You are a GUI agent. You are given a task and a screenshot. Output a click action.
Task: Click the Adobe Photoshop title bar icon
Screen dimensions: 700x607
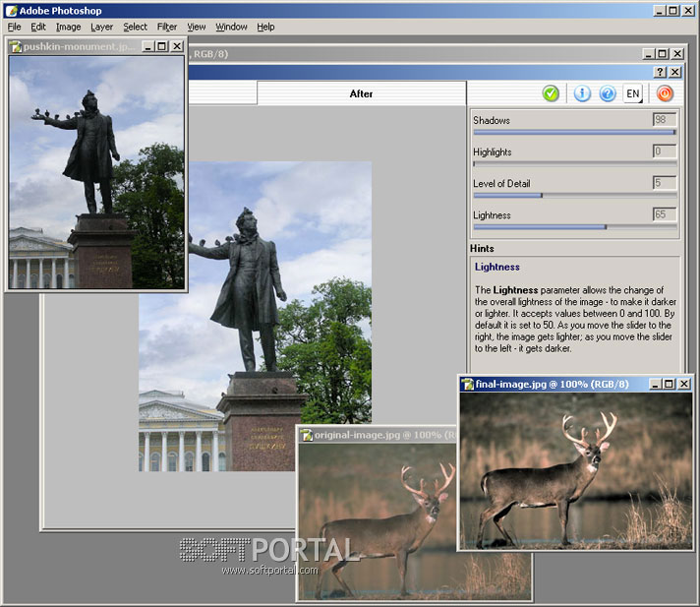tap(11, 11)
